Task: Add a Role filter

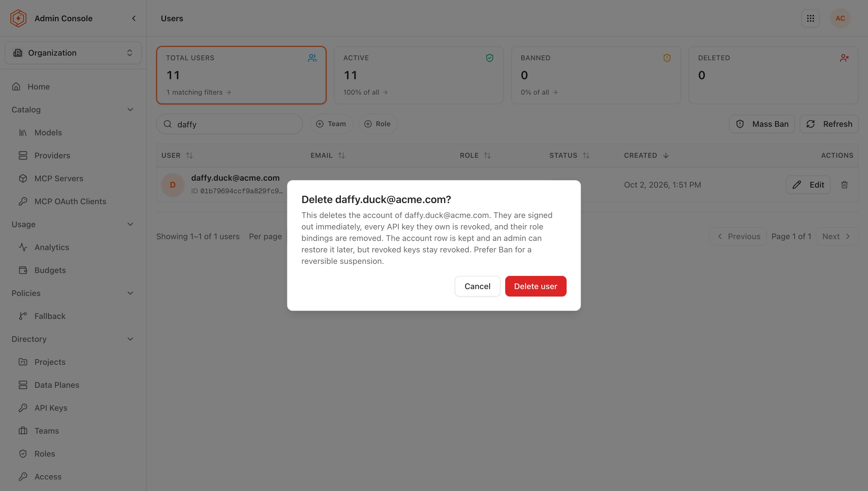Action: point(378,124)
